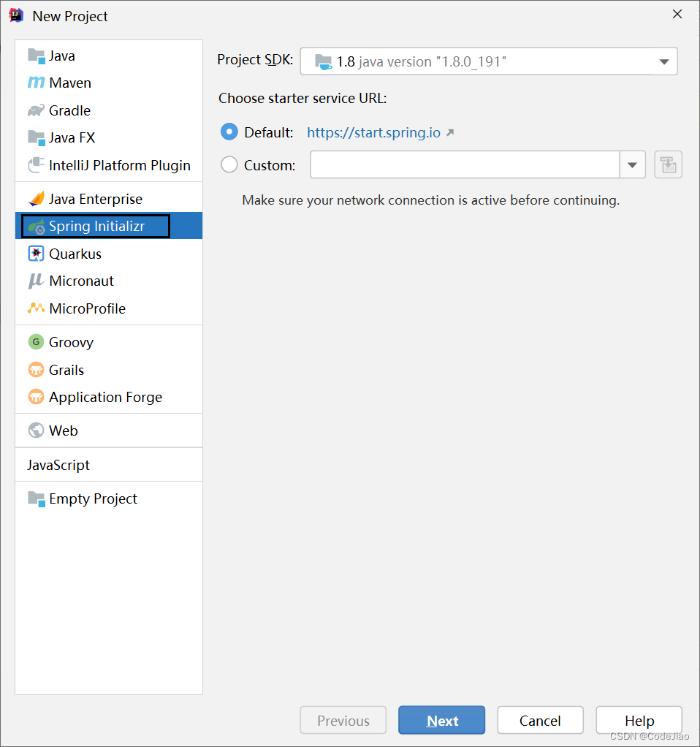The width and height of the screenshot is (700, 747).
Task: Select Gradle project type
Action: pos(109,110)
